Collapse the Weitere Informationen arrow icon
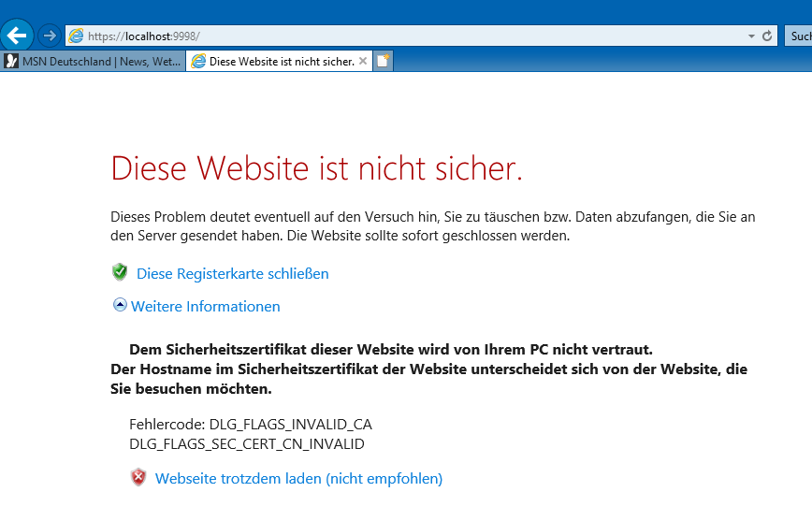 pos(120,305)
